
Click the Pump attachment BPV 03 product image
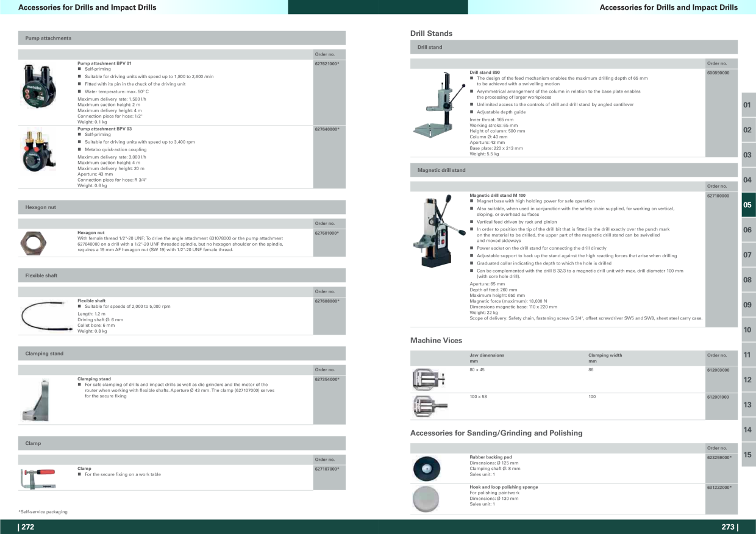tap(38, 151)
